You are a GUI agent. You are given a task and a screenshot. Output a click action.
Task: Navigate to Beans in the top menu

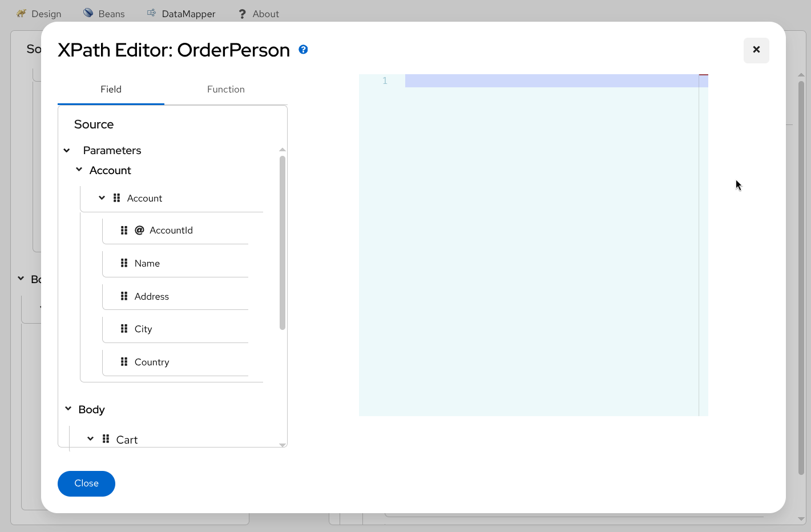[111, 13]
